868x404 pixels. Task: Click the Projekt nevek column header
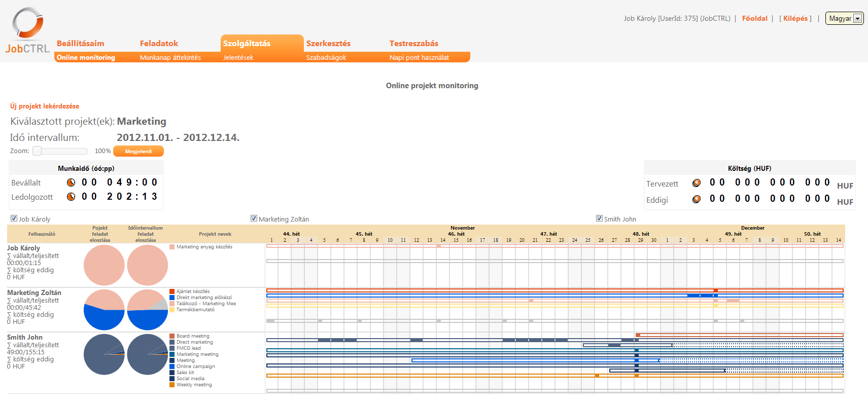(215, 234)
